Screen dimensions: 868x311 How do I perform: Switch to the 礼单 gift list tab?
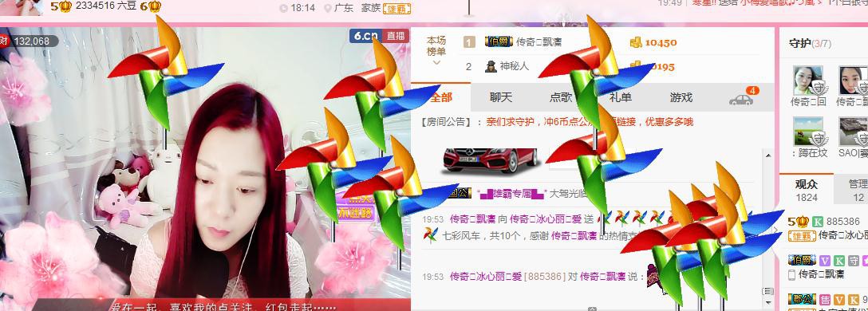coord(621,97)
